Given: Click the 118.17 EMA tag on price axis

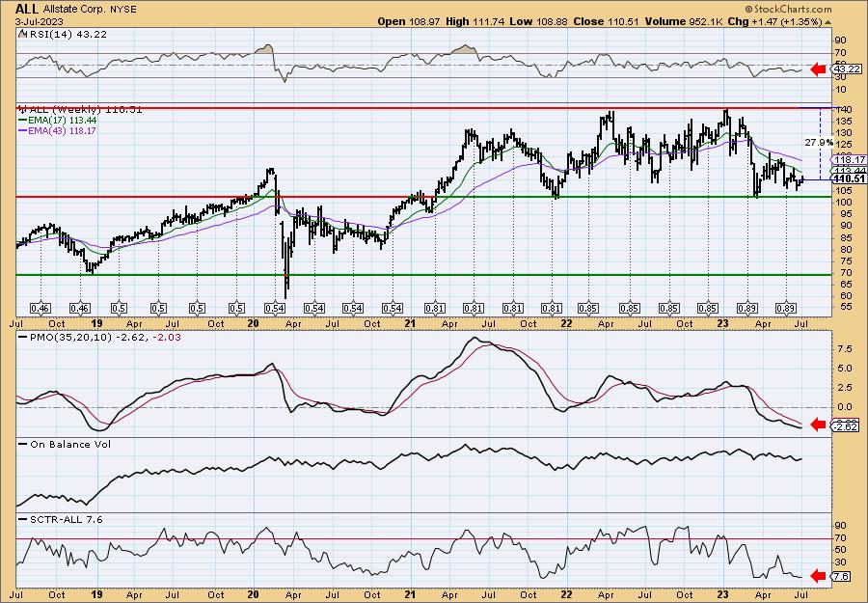Looking at the screenshot, I should point(849,159).
